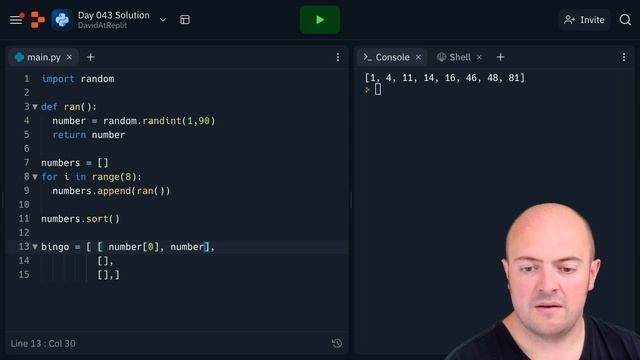Click the Shell tab icon
This screenshot has width=640, height=360.
pyautogui.click(x=441, y=57)
